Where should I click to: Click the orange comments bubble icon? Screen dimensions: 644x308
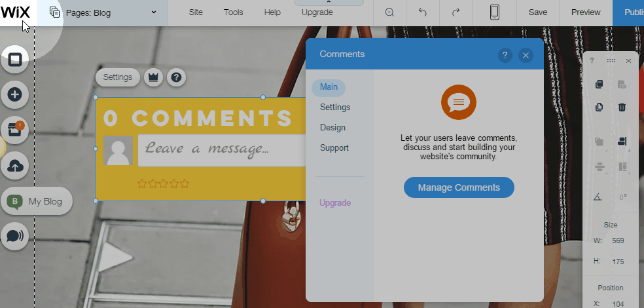point(459,102)
